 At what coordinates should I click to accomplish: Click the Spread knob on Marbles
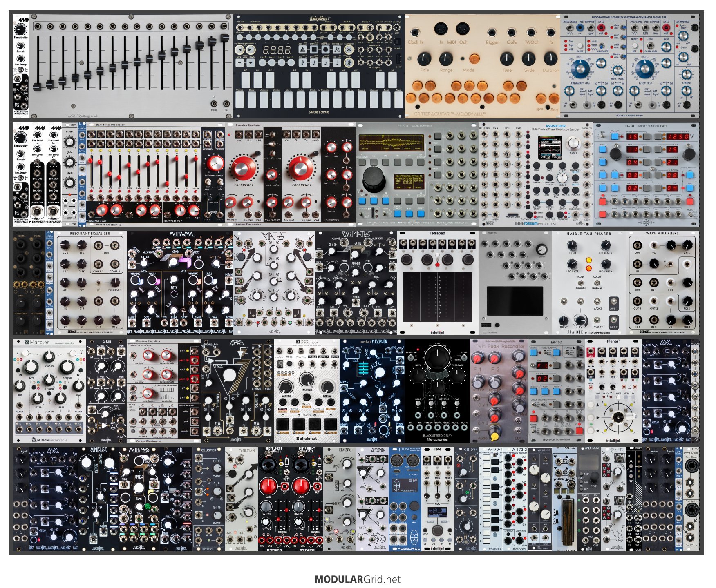(67, 367)
